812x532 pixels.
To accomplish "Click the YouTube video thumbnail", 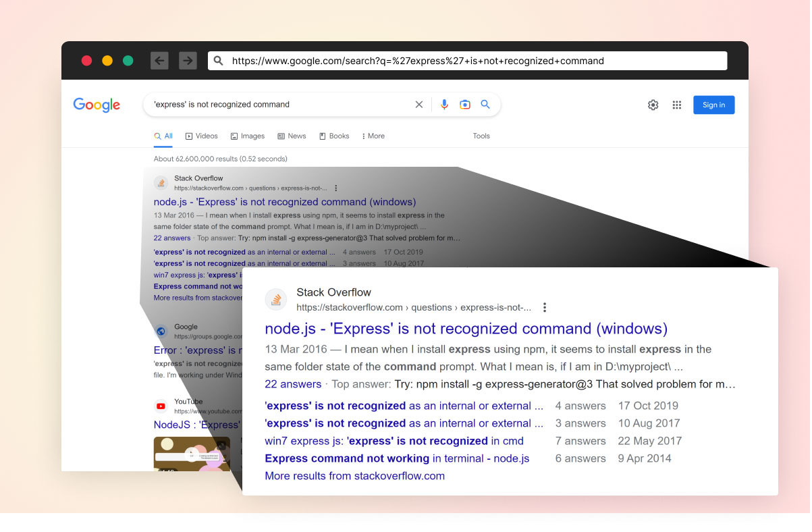I will [x=192, y=454].
